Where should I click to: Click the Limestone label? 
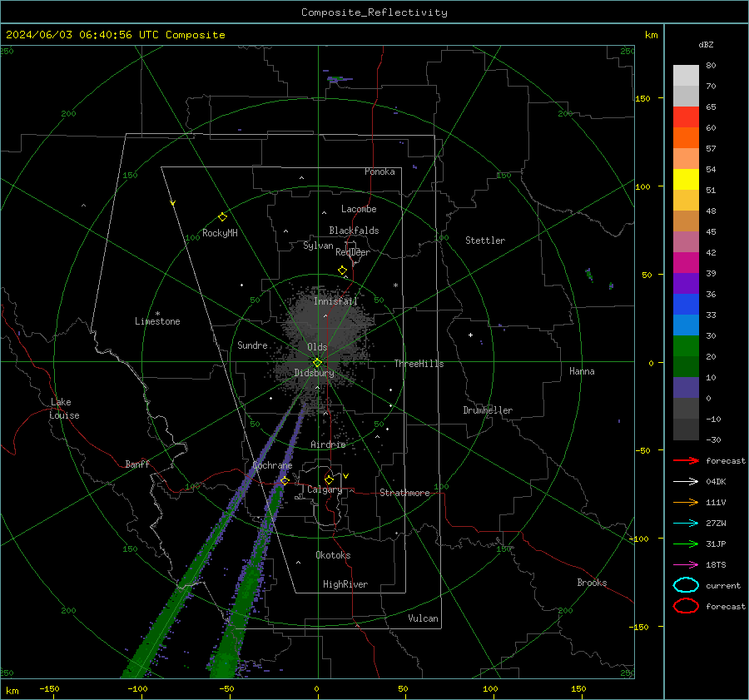click(x=157, y=321)
